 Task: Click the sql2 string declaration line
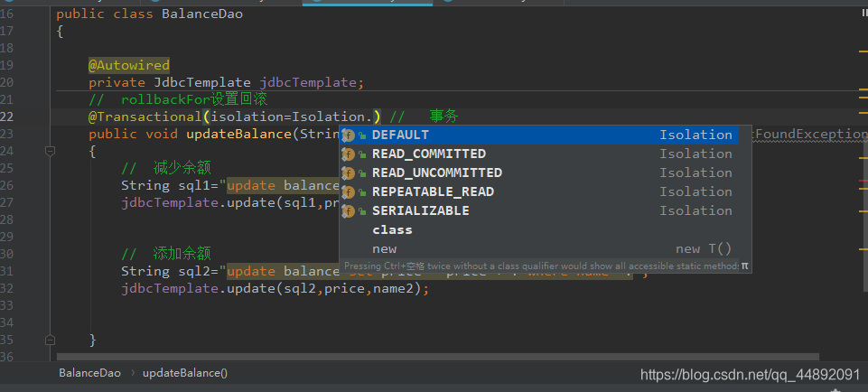click(x=384, y=271)
